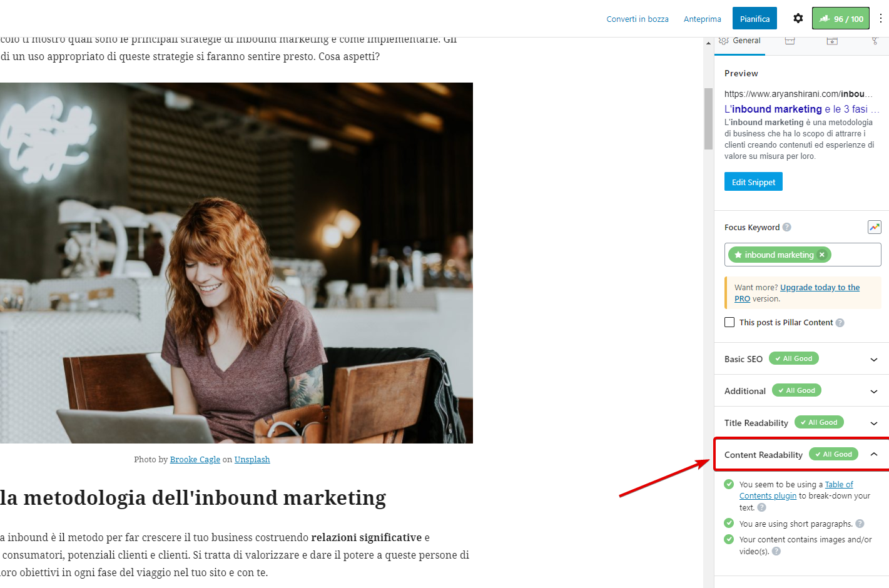Open the Rank Math Social tab icon
This screenshot has height=588, width=889.
coord(875,41)
